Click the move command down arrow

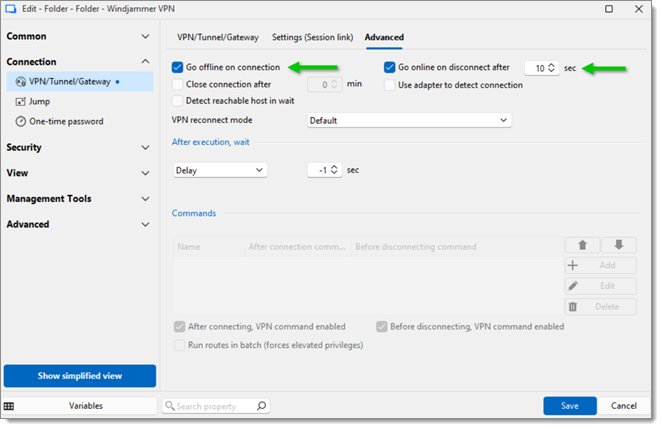[618, 245]
